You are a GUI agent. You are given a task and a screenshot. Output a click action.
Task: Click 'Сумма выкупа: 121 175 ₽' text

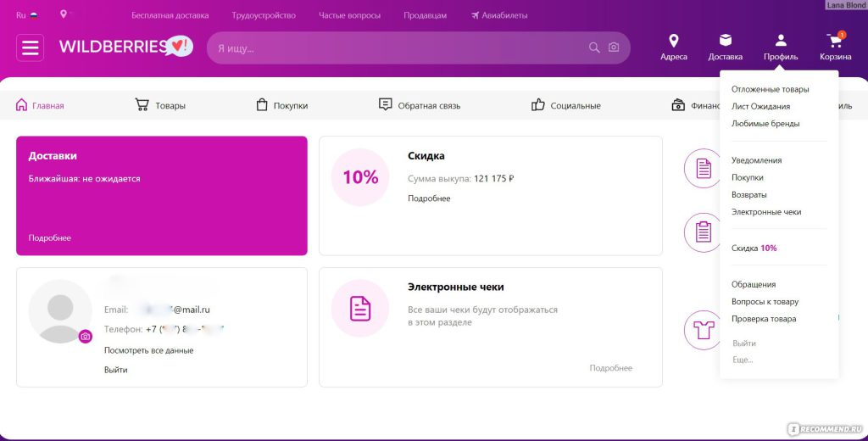coord(460,178)
